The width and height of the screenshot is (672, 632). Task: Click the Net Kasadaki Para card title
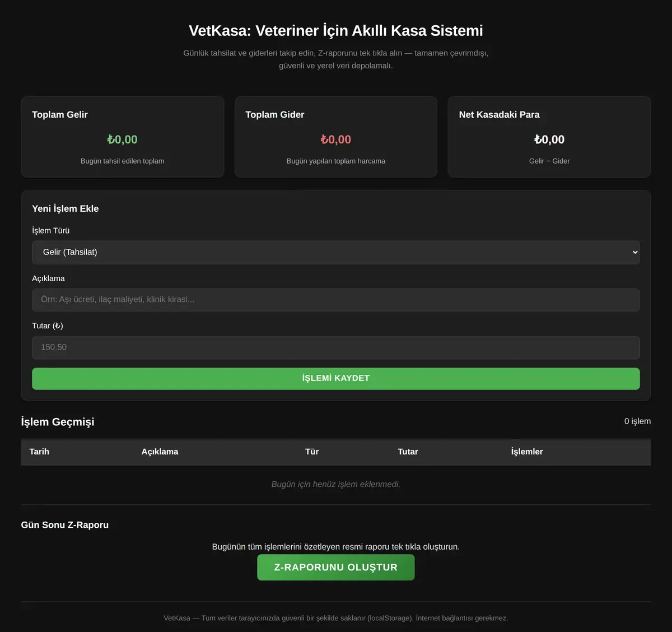(x=500, y=115)
